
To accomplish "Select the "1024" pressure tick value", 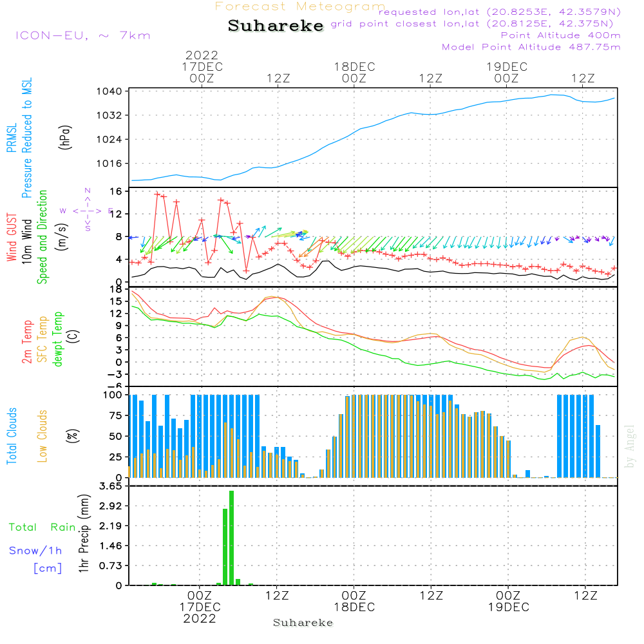I will pyautogui.click(x=109, y=140).
